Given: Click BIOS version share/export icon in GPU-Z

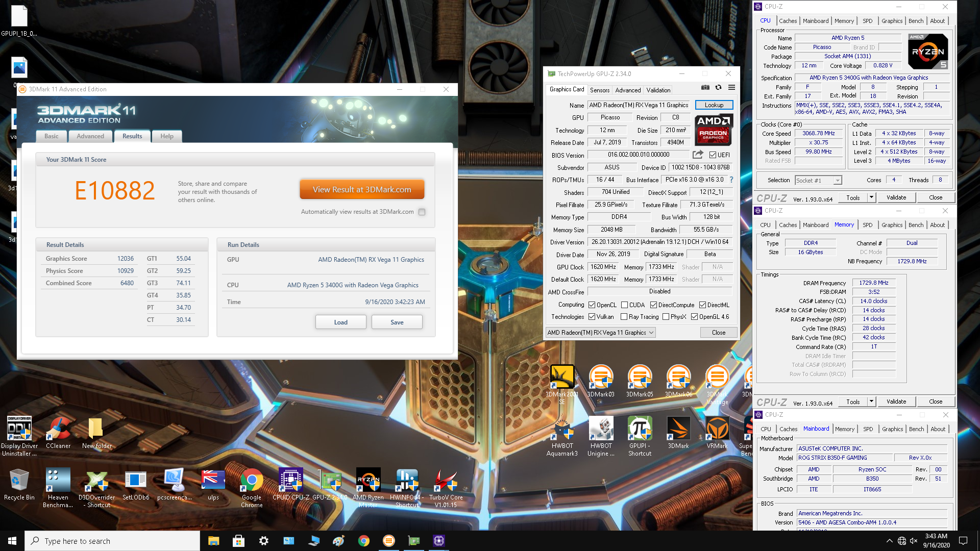Looking at the screenshot, I should tap(698, 155).
